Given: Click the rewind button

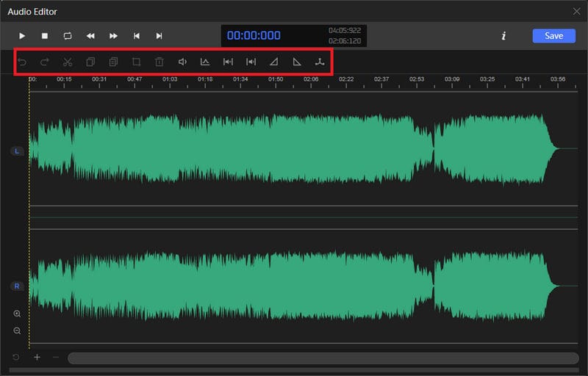Looking at the screenshot, I should pos(90,36).
